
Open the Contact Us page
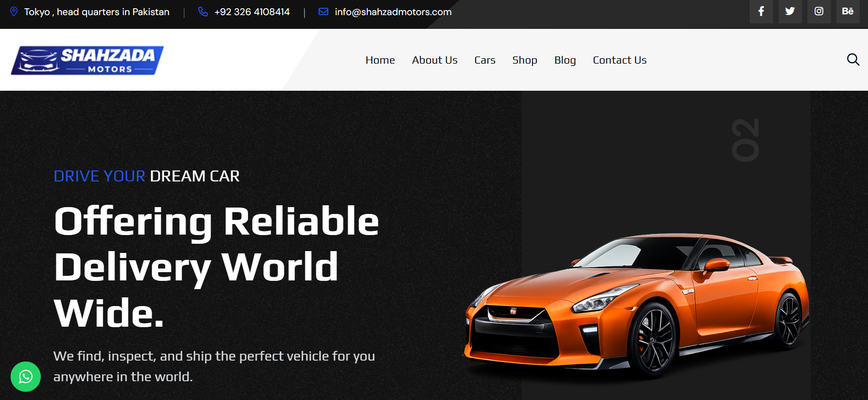pyautogui.click(x=619, y=60)
